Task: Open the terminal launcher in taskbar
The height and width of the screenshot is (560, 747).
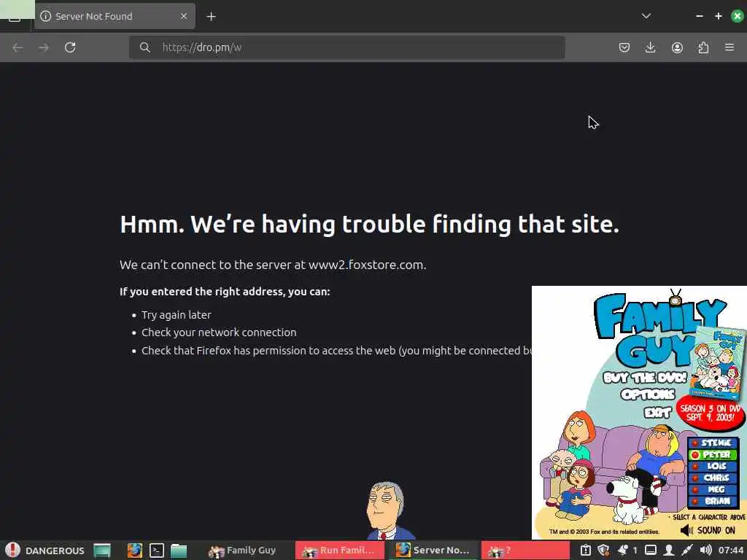Action: 157,551
